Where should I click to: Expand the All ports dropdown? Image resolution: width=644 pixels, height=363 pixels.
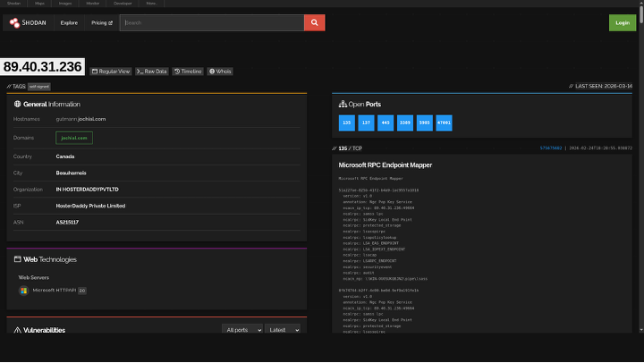tap(242, 330)
